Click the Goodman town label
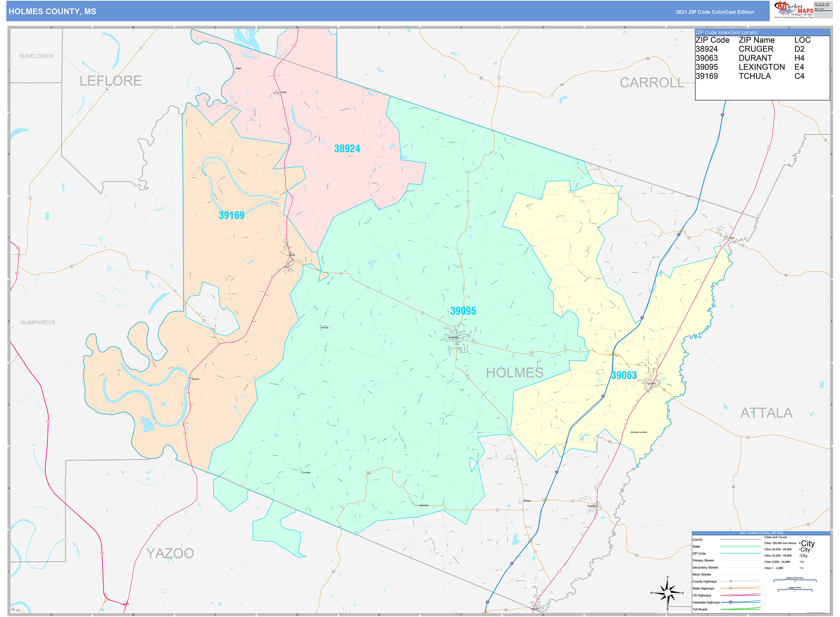Image resolution: width=840 pixels, height=617 pixels. pyautogui.click(x=592, y=506)
